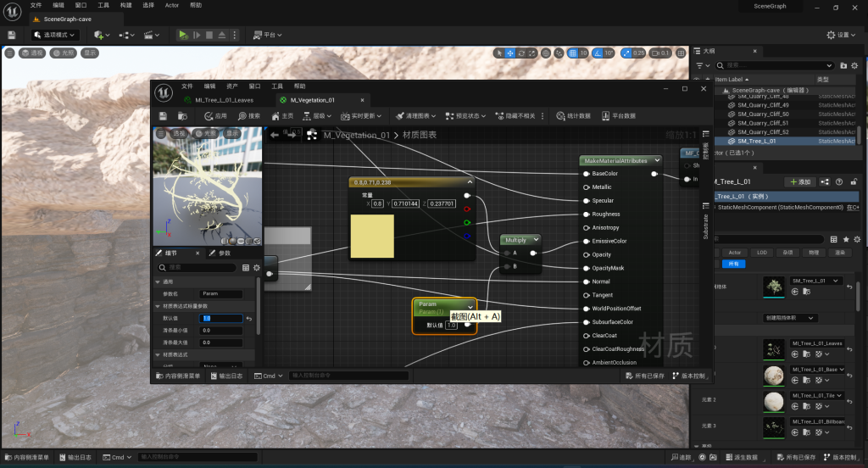This screenshot has width=868, height=468.
Task: Click 应用 apply button
Action: (x=216, y=116)
